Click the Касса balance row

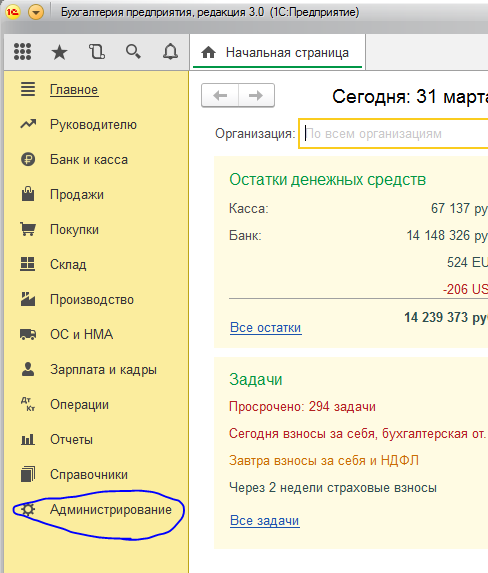click(x=358, y=209)
